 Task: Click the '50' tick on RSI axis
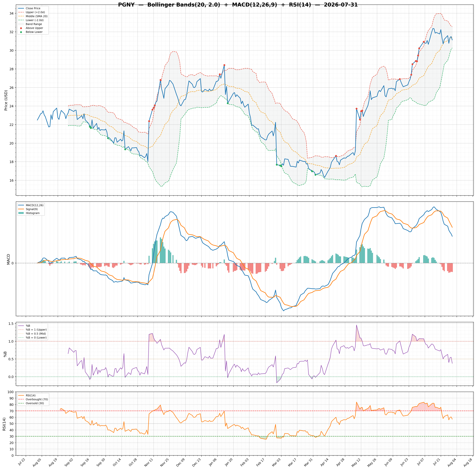(x=12, y=424)
